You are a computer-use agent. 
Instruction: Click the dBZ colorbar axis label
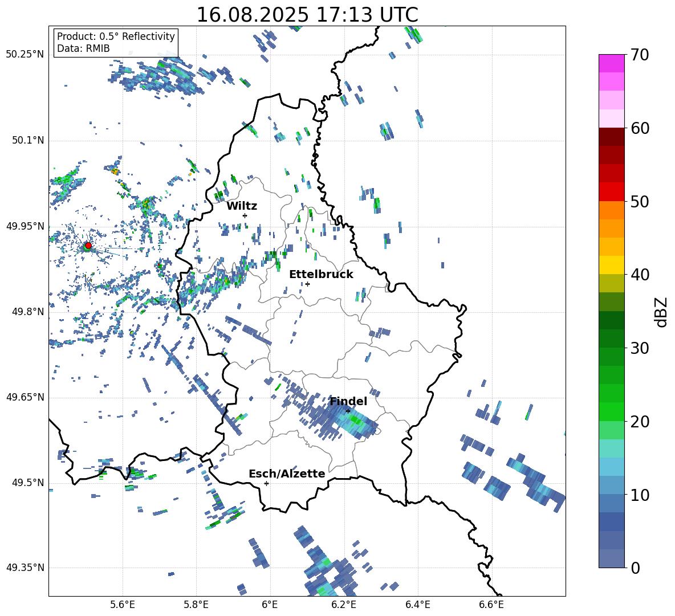click(x=662, y=312)
